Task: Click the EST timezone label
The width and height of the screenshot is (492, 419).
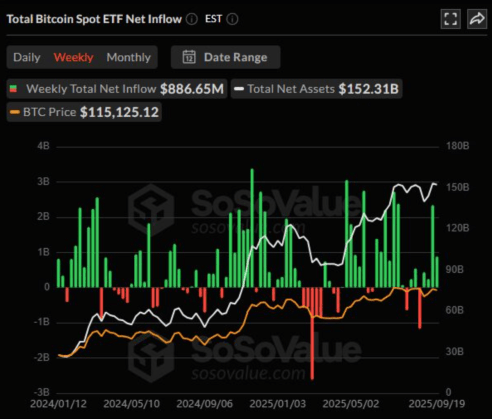Action: pyautogui.click(x=213, y=19)
